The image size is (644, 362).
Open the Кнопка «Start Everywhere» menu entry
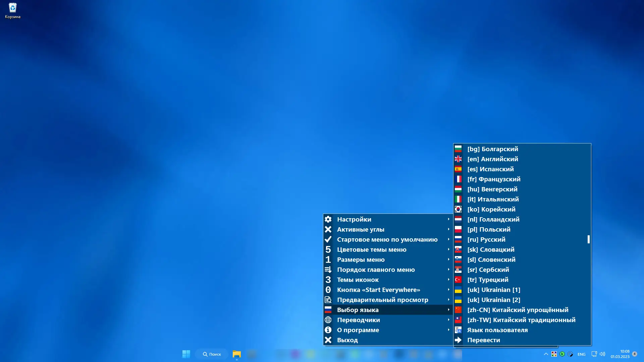point(378,290)
